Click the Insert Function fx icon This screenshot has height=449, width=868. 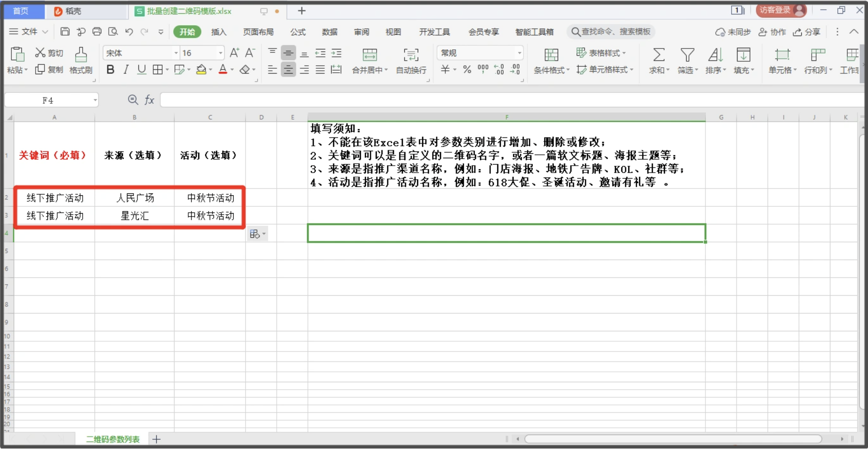(x=149, y=100)
